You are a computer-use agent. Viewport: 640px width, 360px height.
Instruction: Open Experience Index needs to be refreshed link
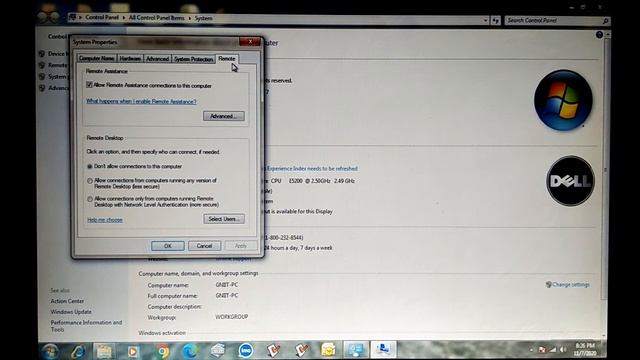[312, 169]
